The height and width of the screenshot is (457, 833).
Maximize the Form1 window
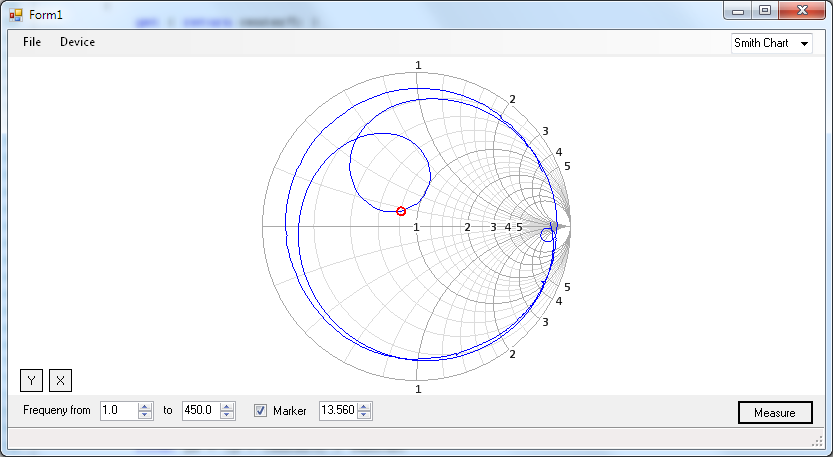(x=764, y=11)
